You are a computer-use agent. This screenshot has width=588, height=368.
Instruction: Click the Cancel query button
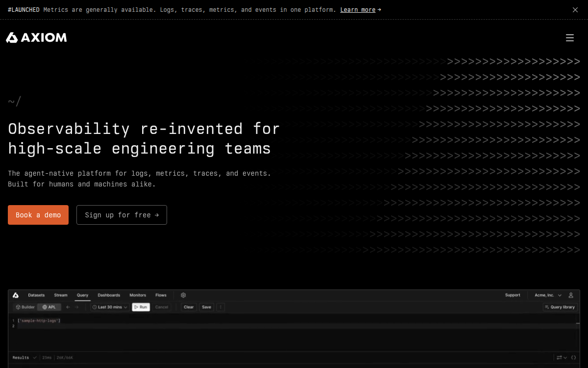(x=162, y=307)
